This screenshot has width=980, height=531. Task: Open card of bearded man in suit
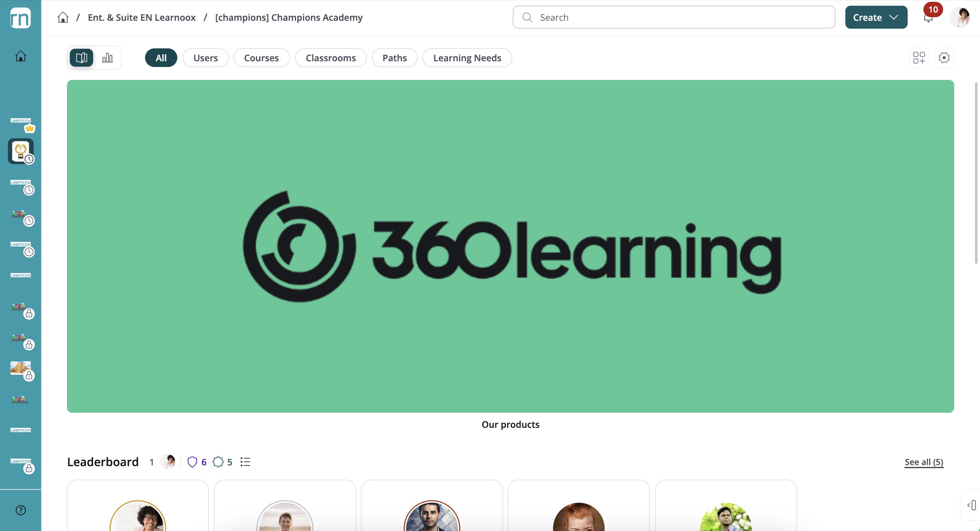coord(432,506)
